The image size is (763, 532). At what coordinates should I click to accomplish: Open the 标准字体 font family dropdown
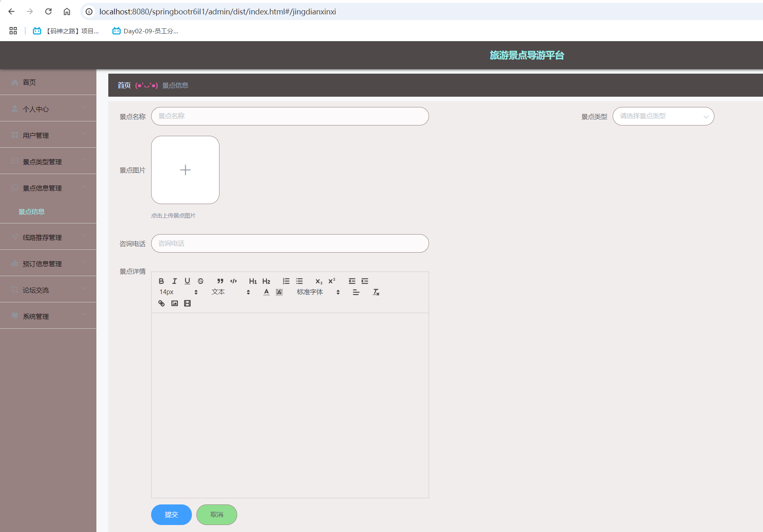point(318,292)
